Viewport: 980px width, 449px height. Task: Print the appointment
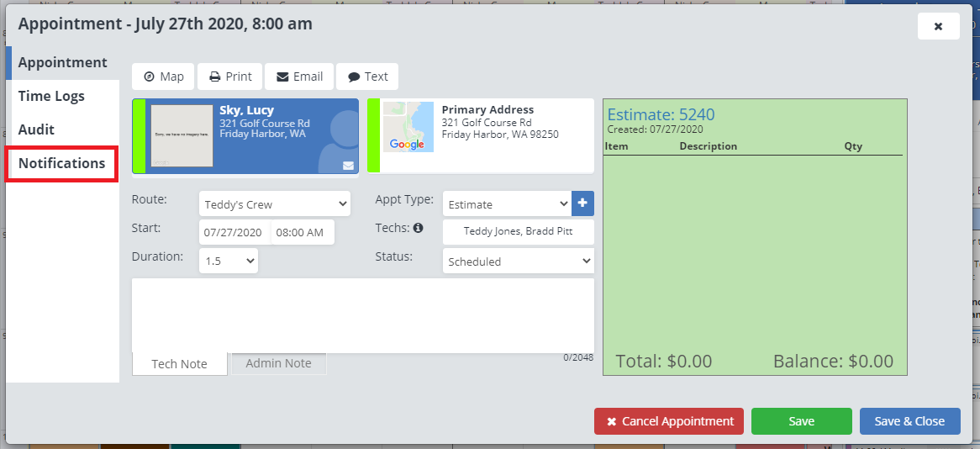[x=230, y=77]
